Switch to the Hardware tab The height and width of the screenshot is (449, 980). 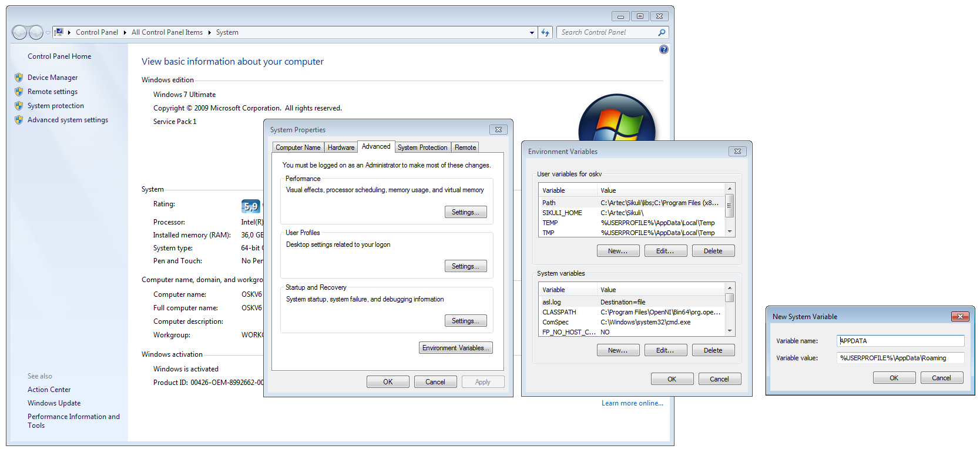(x=341, y=148)
